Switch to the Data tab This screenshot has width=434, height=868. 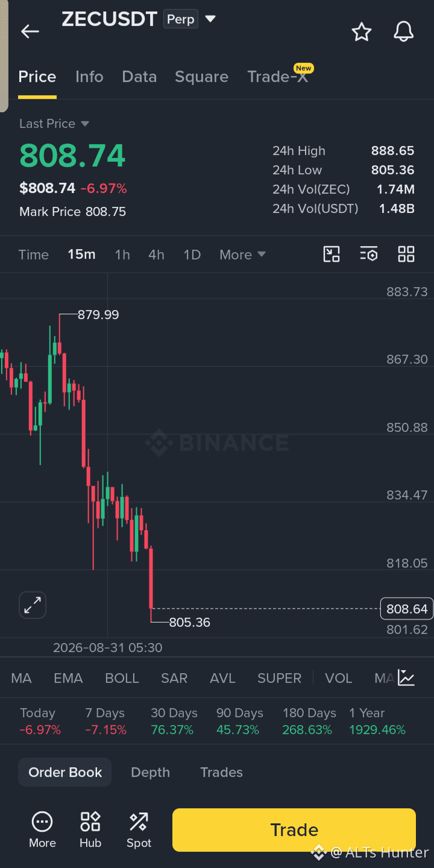coord(139,77)
